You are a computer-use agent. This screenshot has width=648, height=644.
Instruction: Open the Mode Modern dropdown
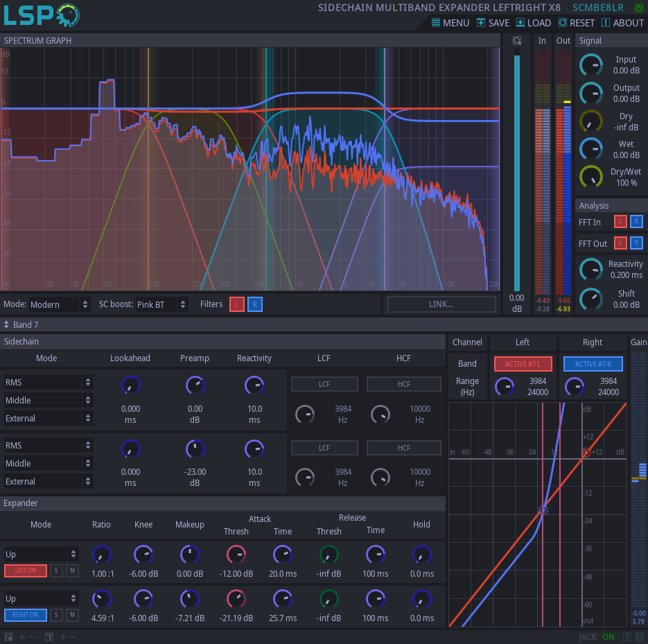[59, 304]
